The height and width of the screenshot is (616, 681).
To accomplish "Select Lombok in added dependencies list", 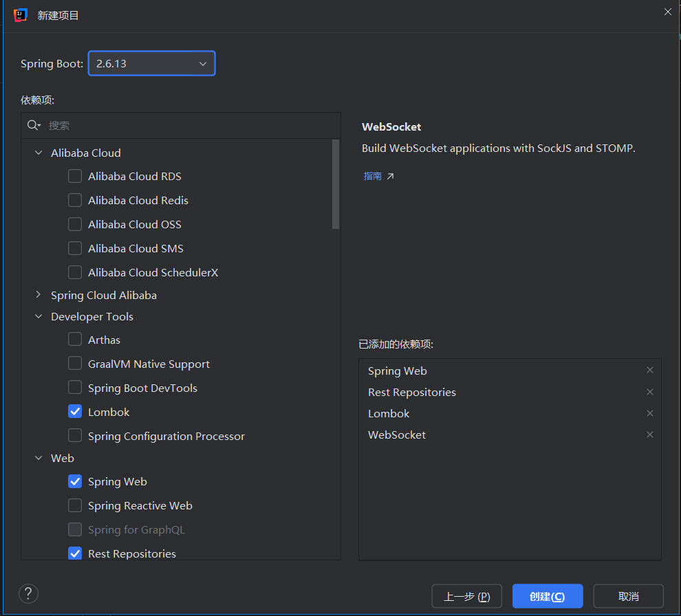I will 388,413.
